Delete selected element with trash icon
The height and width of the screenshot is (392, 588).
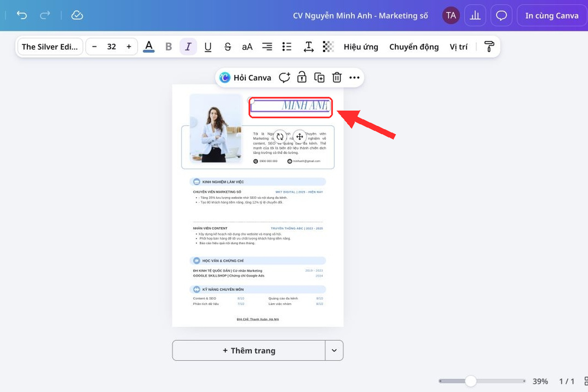(x=337, y=78)
